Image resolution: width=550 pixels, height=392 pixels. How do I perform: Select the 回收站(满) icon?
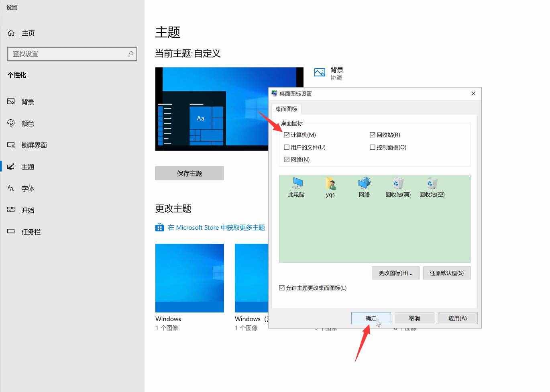point(398,184)
